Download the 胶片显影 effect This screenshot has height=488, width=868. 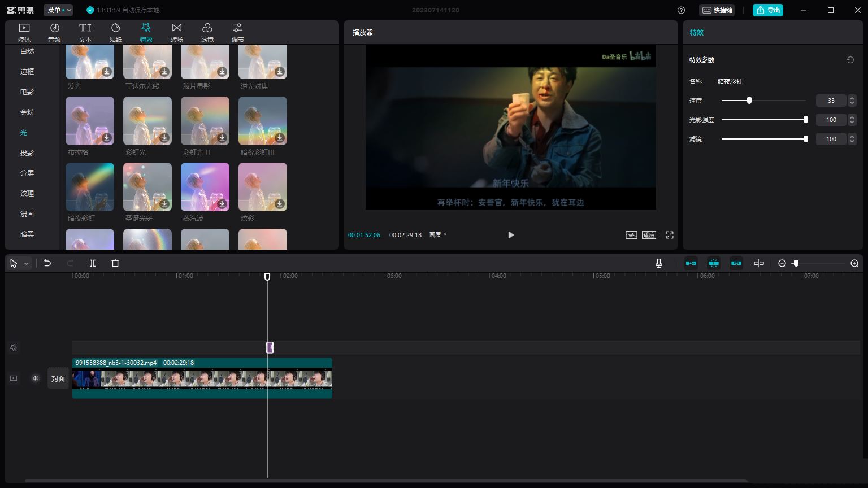tap(222, 72)
